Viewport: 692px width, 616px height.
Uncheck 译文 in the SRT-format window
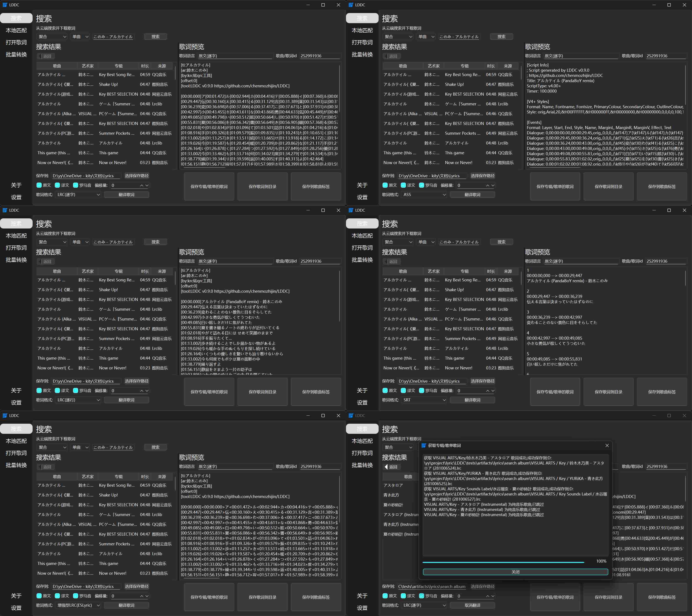[x=403, y=390]
